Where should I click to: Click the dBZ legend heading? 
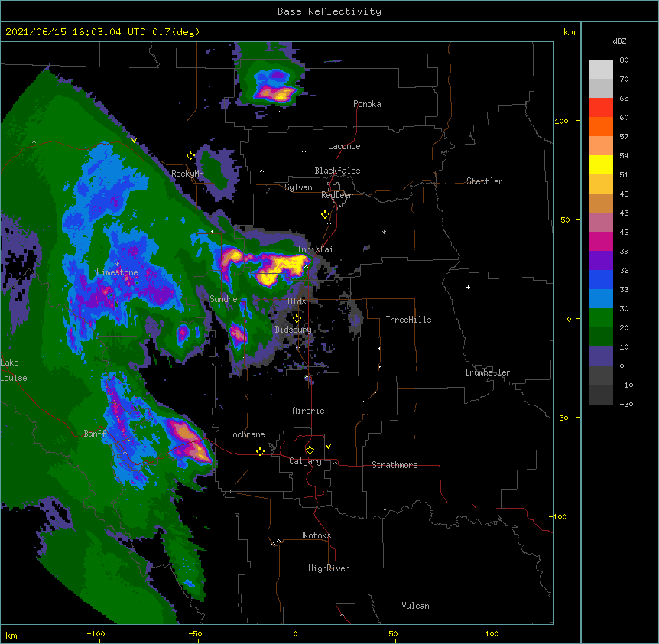pyautogui.click(x=619, y=41)
